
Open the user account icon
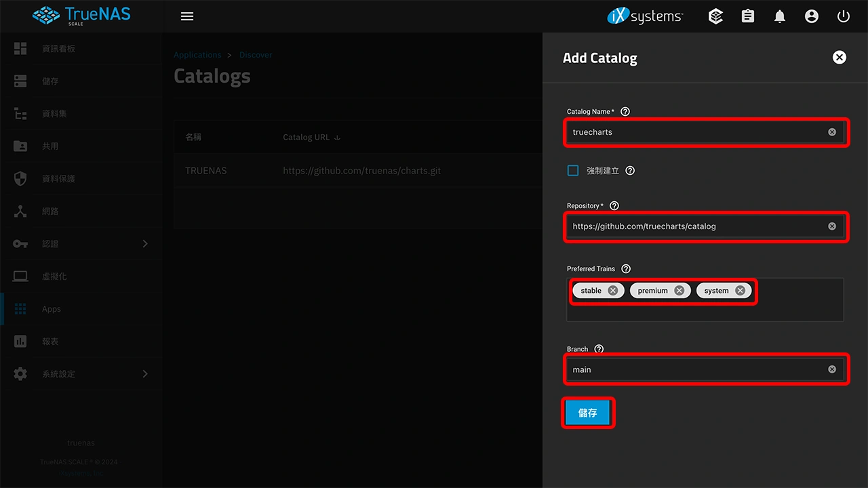(x=811, y=16)
